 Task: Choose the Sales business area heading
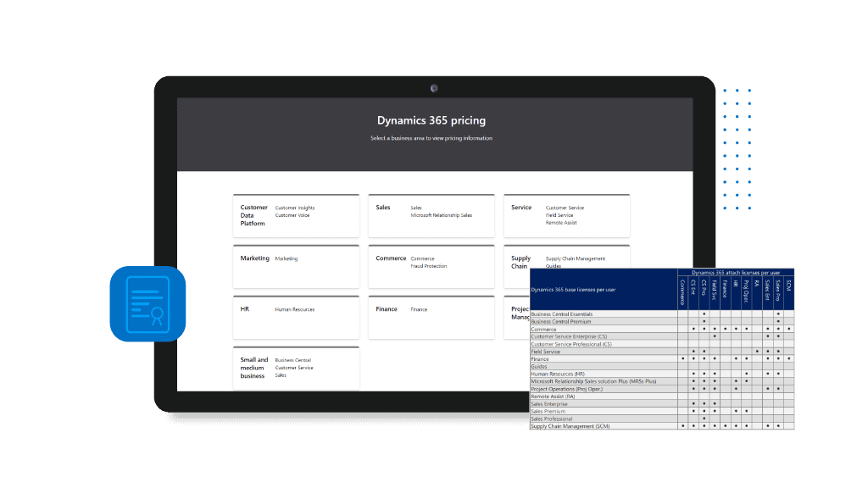pos(383,208)
